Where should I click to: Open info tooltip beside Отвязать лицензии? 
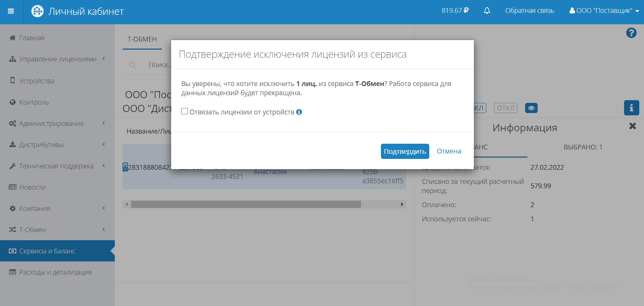[299, 112]
